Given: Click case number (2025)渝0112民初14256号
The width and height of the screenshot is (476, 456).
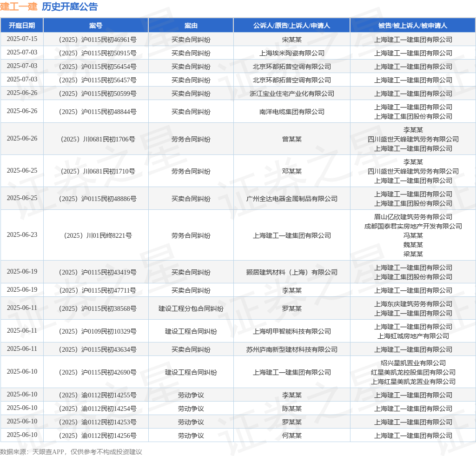Looking at the screenshot, I should (98, 436).
